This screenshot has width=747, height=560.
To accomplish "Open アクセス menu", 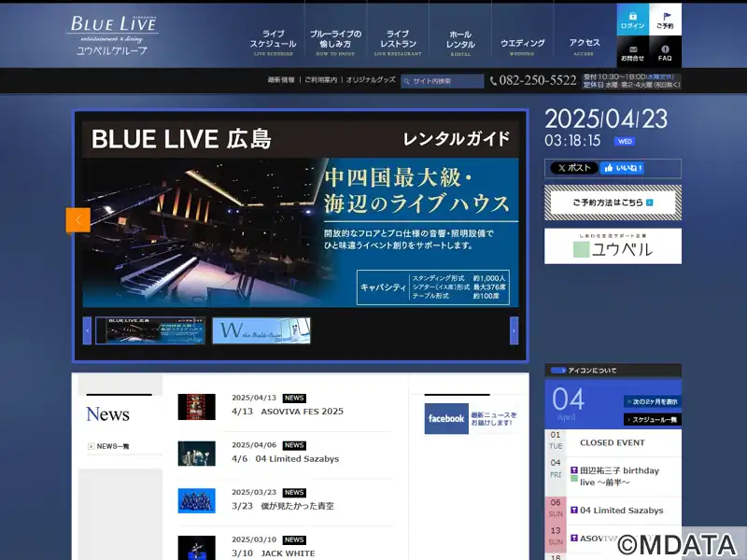I will pos(585,46).
